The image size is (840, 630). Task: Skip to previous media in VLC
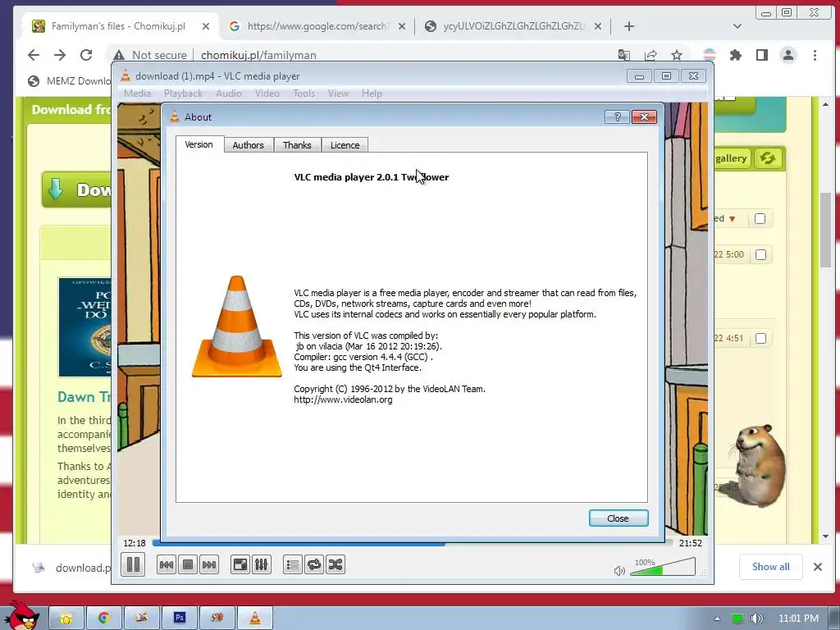point(166,564)
